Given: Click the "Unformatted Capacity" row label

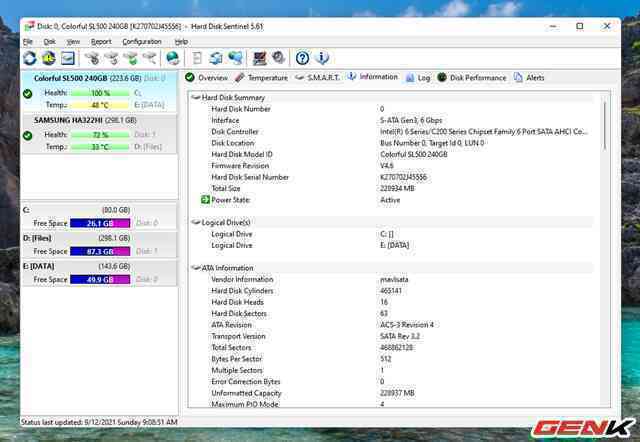Looking at the screenshot, I should [246, 393].
